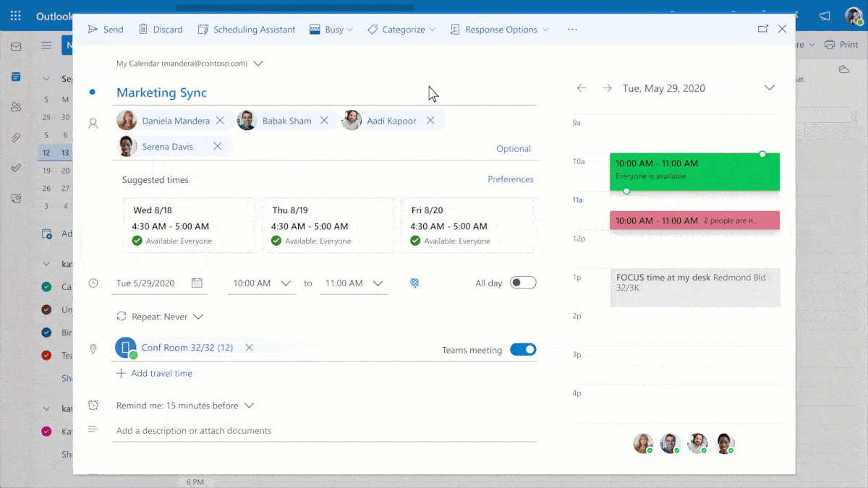Viewport: 868px width, 488px height.
Task: Discard the meeting draft
Action: 160,29
